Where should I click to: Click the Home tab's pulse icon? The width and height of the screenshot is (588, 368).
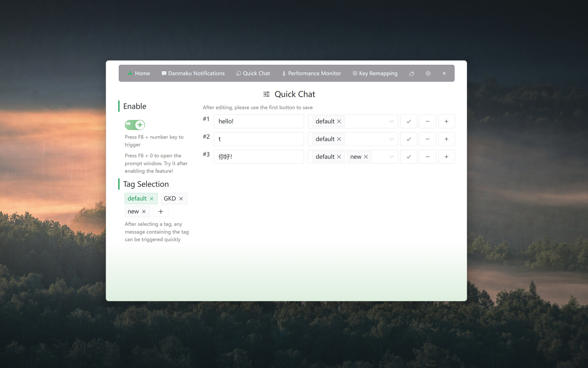click(130, 73)
